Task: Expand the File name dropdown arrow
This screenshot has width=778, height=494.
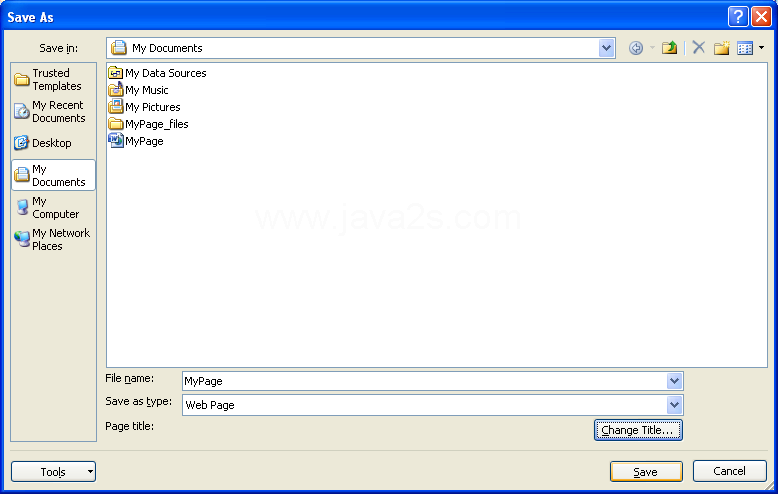Action: [674, 381]
